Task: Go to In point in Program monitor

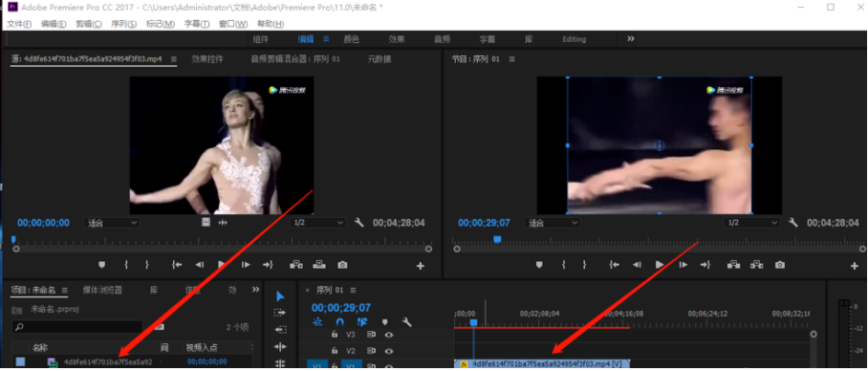Action: 614,265
